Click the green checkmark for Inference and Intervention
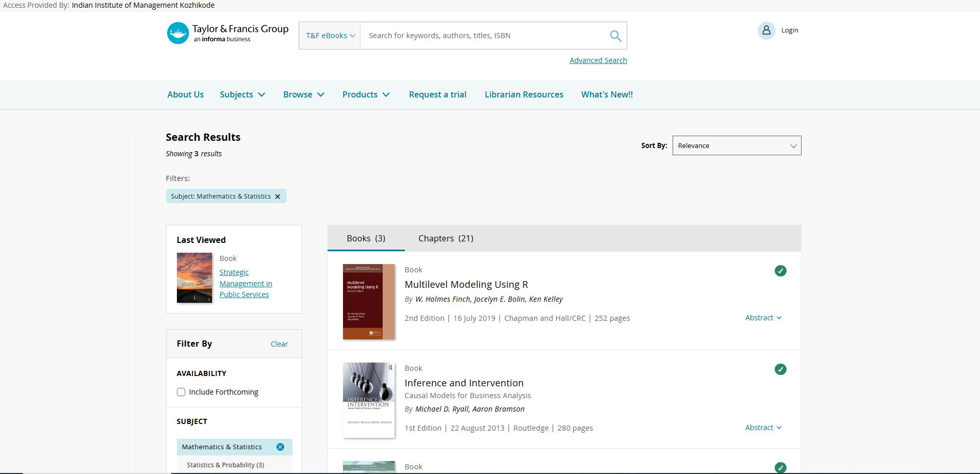The width and height of the screenshot is (980, 474). pyautogui.click(x=780, y=369)
